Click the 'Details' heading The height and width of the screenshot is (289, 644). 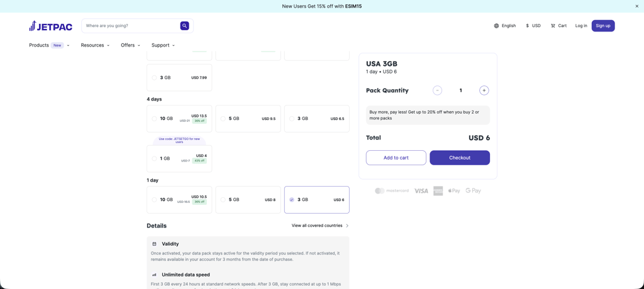point(157,226)
